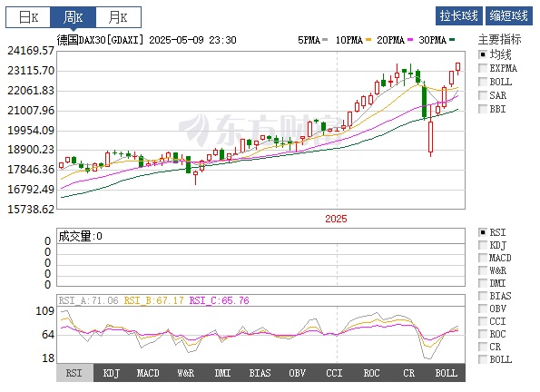Select the CCI radio in side list
Image resolution: width=540 pixels, height=392 pixels.
(483, 321)
